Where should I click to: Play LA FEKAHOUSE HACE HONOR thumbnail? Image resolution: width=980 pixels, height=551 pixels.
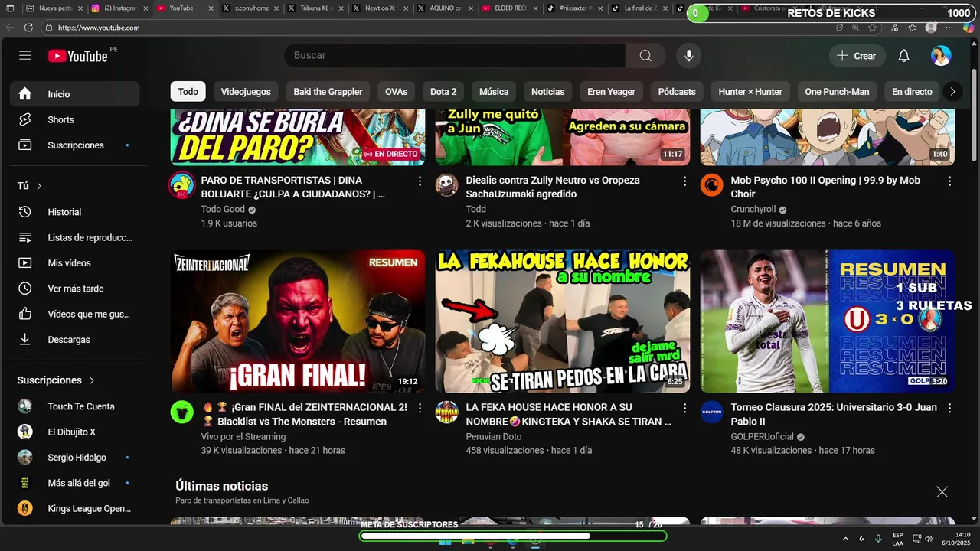click(x=563, y=321)
